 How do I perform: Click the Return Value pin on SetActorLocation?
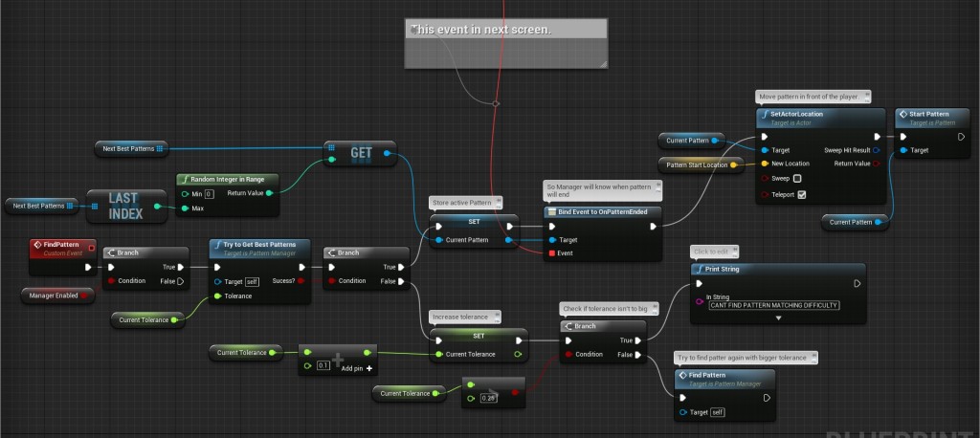pyautogui.click(x=877, y=164)
